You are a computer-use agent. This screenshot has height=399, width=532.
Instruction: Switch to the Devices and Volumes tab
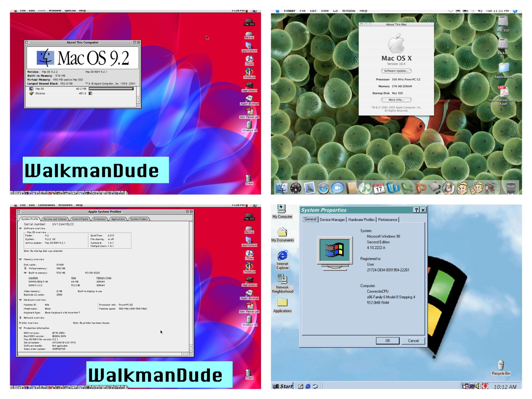click(55, 219)
